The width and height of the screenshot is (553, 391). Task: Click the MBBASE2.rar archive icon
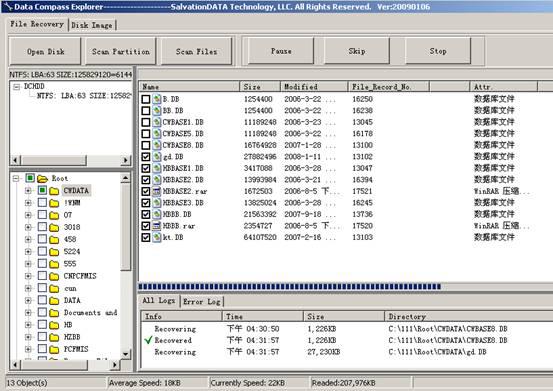pyautogui.click(x=157, y=191)
